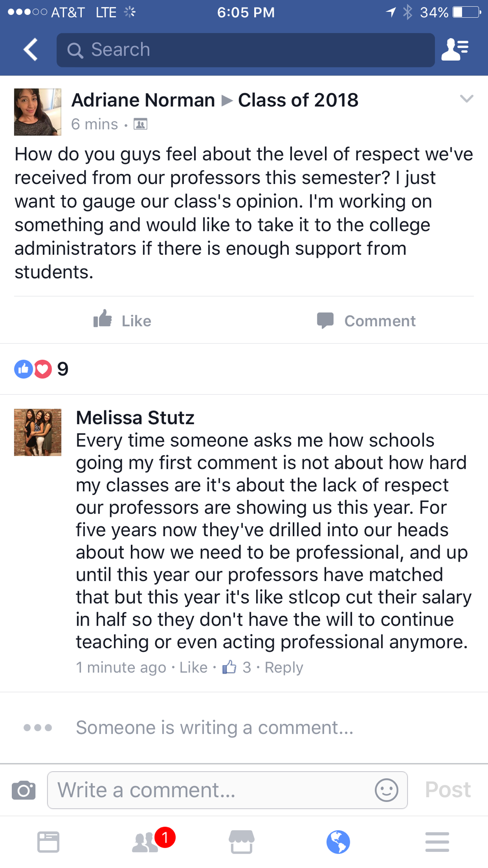This screenshot has width=488, height=868.
Task: Open the Marketplace store icon
Action: coord(241,842)
